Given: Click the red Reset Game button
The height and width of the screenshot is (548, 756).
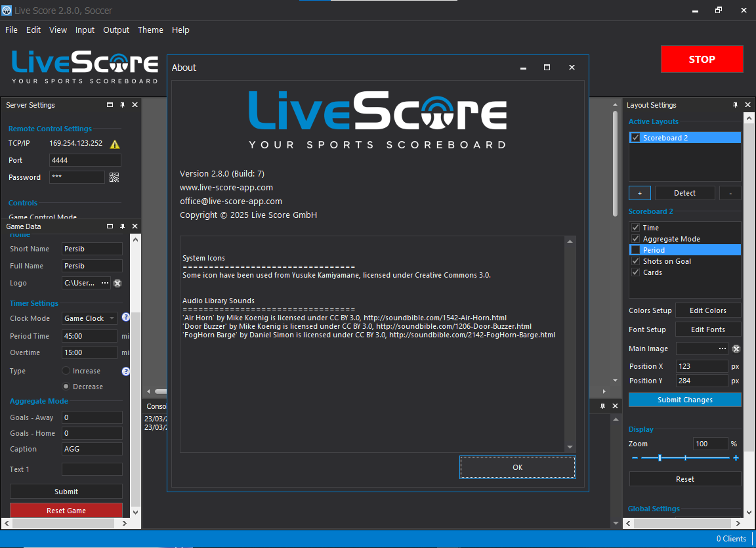Looking at the screenshot, I should [66, 511].
